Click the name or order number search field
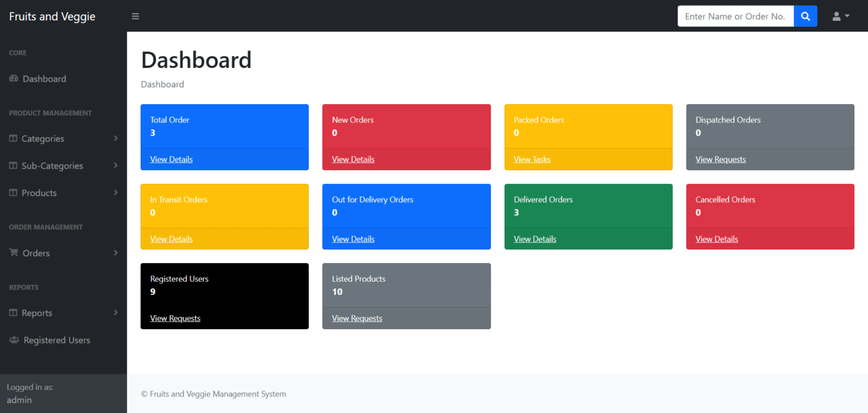 click(x=735, y=16)
